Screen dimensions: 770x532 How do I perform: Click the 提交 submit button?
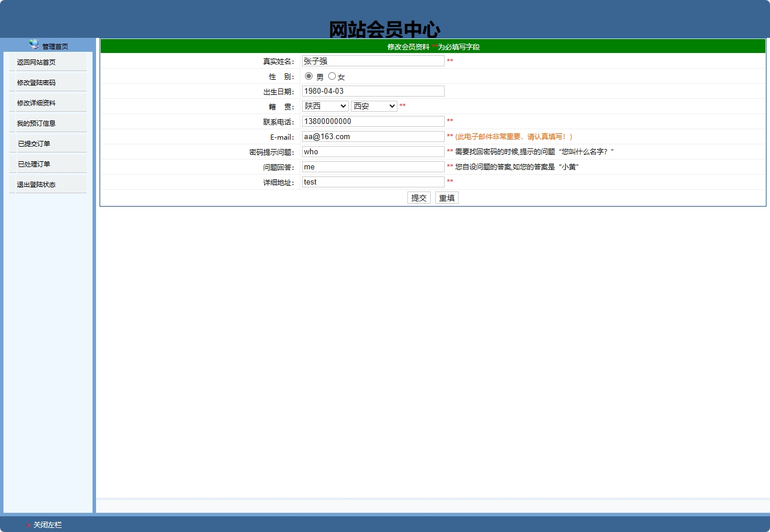point(418,197)
